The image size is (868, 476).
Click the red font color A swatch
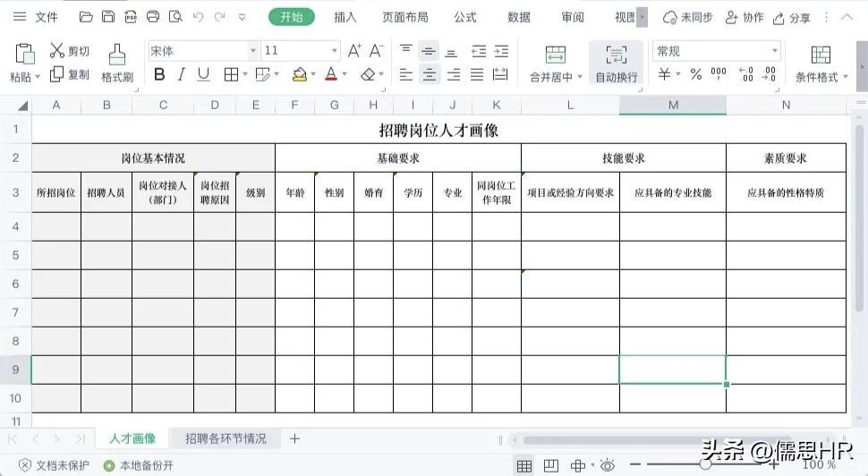[x=331, y=74]
